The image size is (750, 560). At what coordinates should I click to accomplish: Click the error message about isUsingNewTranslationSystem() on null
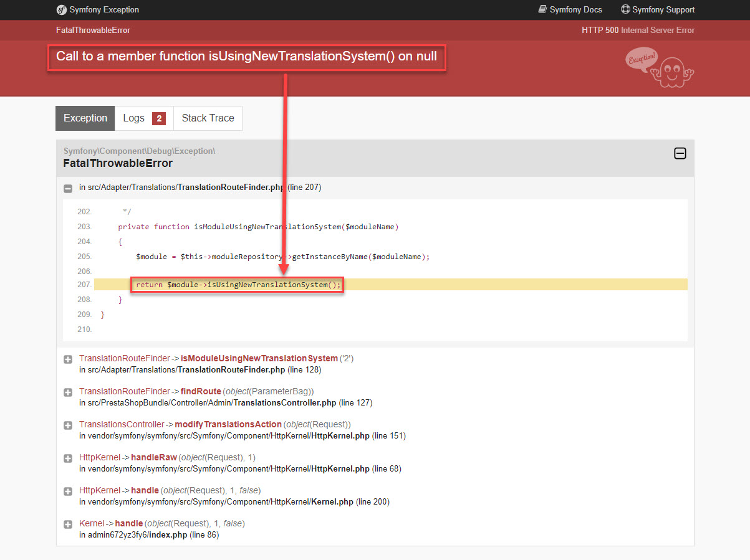coord(246,57)
